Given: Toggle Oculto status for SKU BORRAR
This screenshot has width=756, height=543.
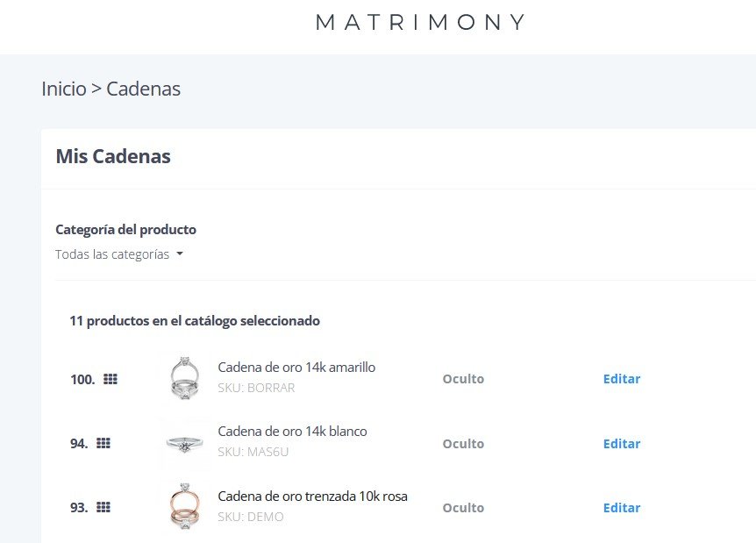Looking at the screenshot, I should pyautogui.click(x=463, y=379).
